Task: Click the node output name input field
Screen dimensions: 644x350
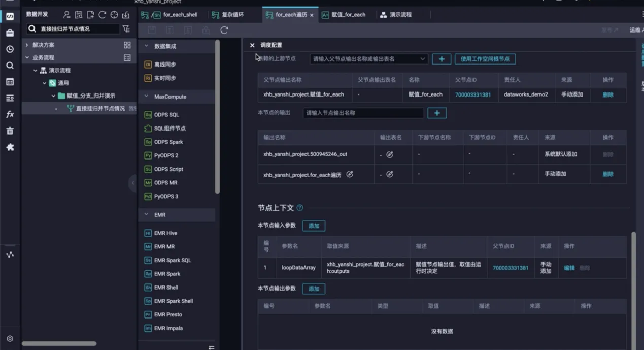Action: coord(363,113)
